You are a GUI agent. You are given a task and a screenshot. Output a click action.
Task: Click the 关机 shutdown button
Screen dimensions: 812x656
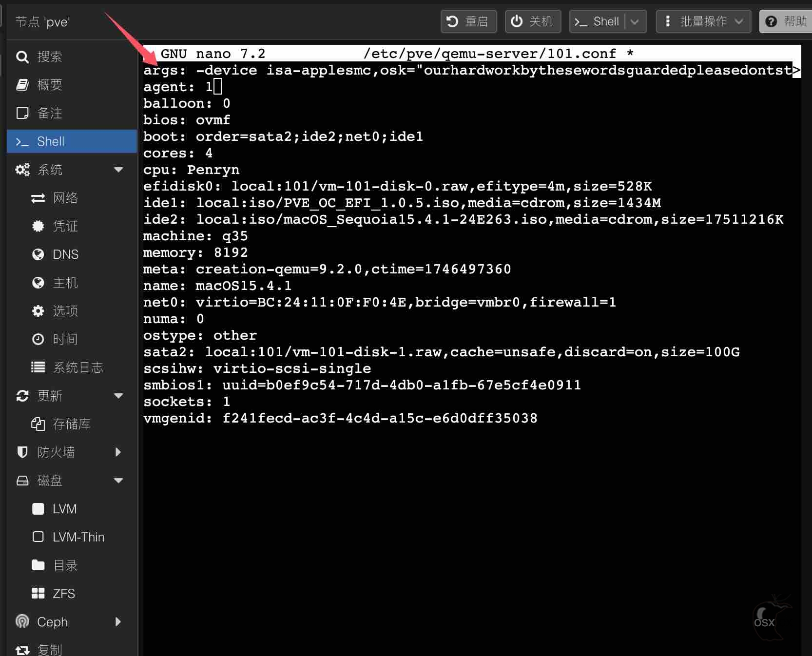(x=533, y=21)
